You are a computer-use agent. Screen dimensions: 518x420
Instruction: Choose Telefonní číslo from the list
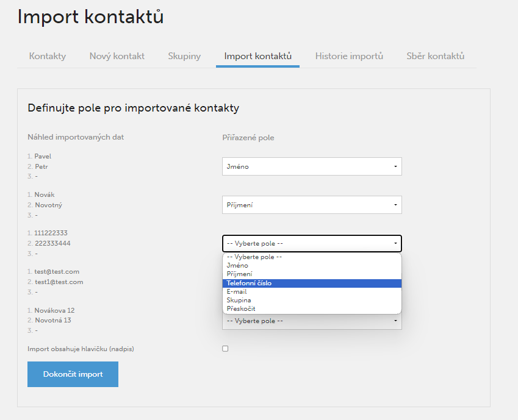coord(312,283)
